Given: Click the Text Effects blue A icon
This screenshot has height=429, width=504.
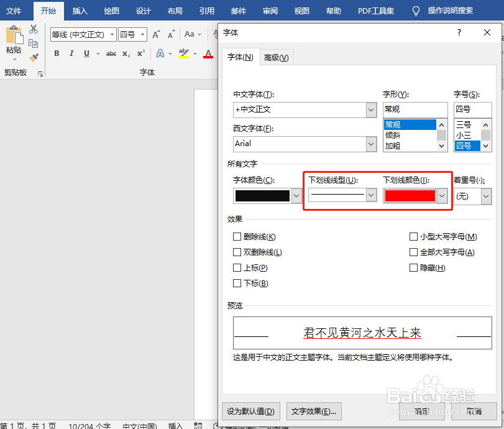Looking at the screenshot, I should [x=160, y=53].
